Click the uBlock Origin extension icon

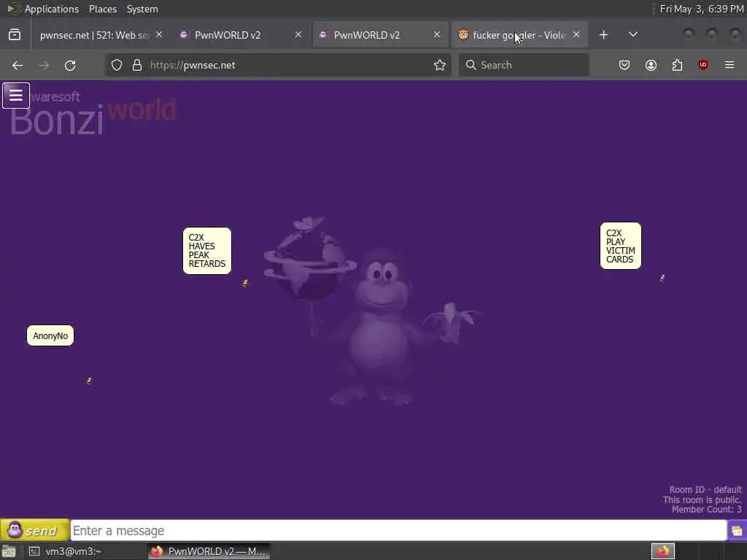tap(703, 65)
